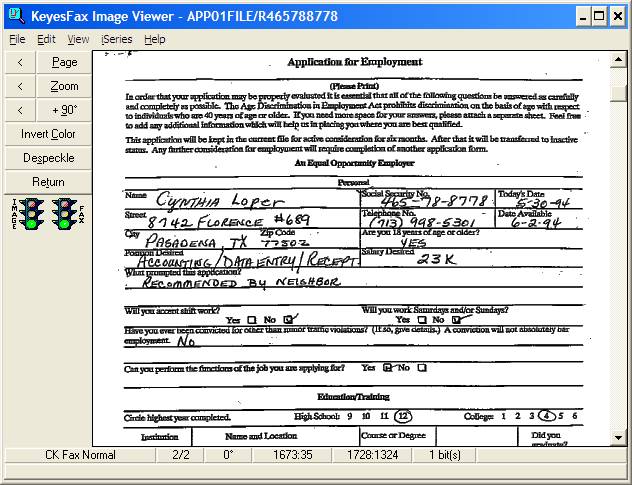Click the circled College year '4'
Image resolution: width=632 pixels, height=485 pixels.
click(547, 416)
